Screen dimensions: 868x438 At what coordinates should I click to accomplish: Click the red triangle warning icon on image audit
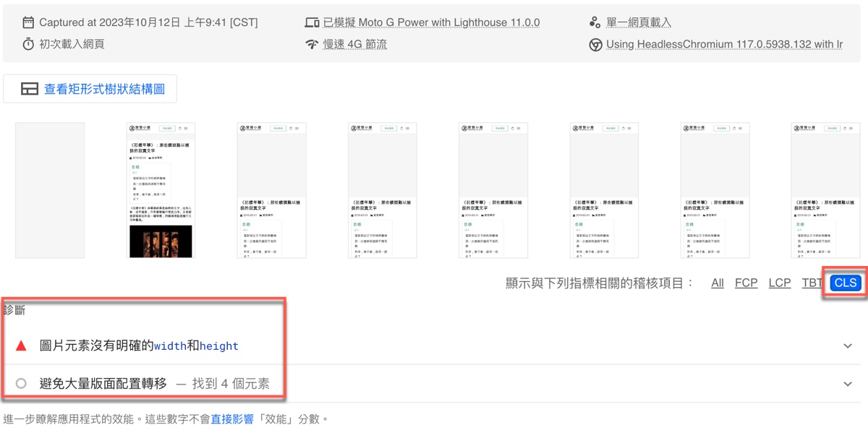point(21,345)
